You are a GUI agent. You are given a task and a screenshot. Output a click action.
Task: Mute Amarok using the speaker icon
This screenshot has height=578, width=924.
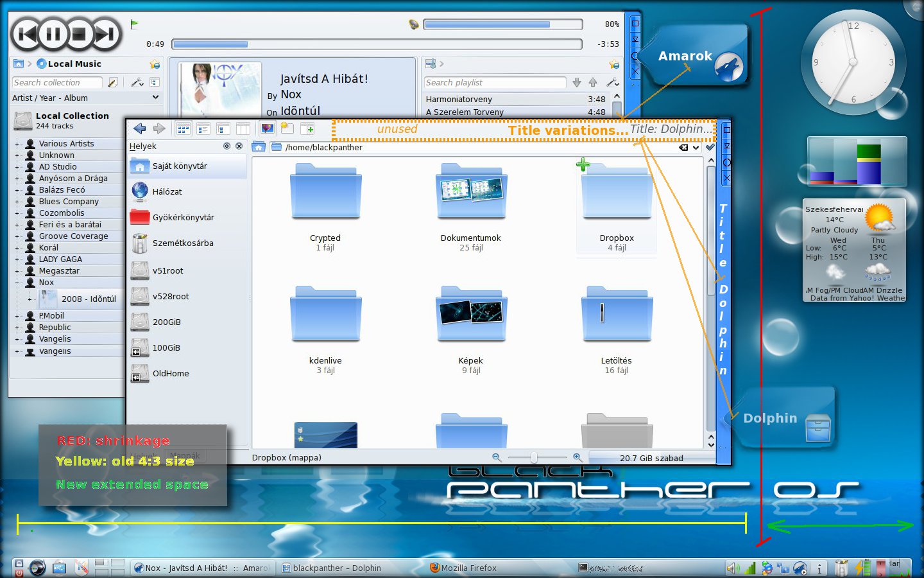point(414,24)
